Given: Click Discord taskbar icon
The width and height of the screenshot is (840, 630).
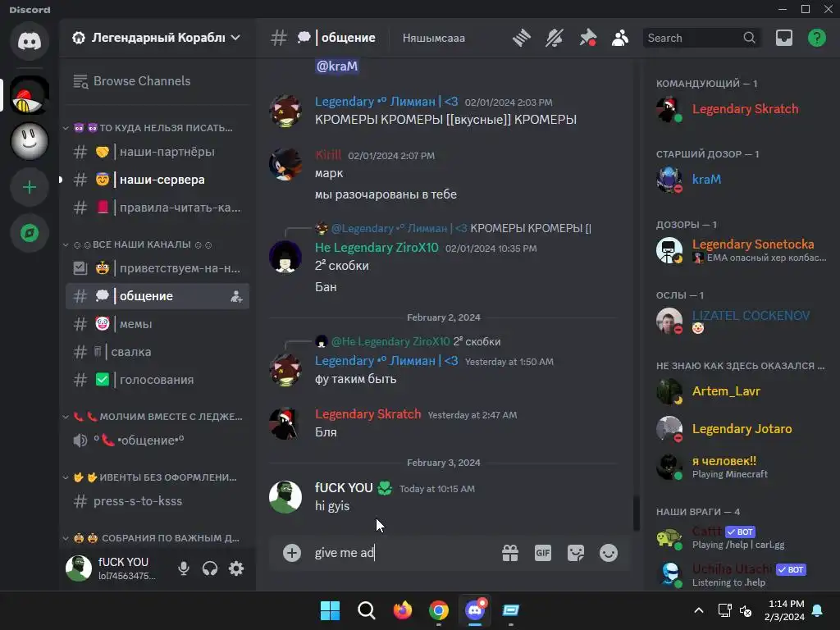Looking at the screenshot, I should pyautogui.click(x=475, y=610).
